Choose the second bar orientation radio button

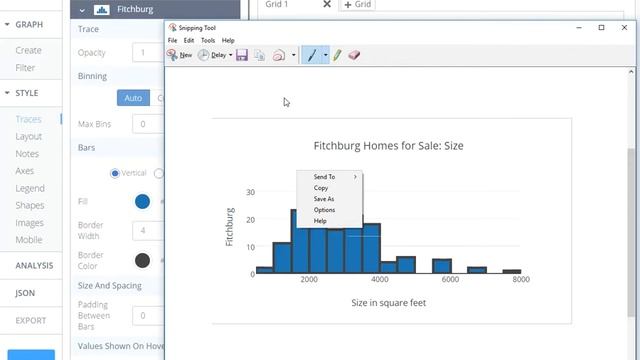click(158, 173)
